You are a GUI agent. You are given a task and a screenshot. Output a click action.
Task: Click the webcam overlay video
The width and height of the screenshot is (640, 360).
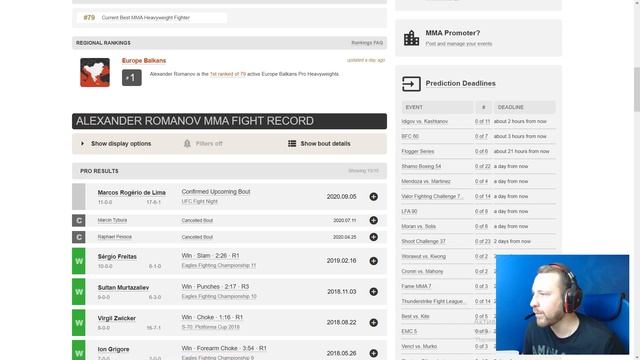(x=562, y=304)
